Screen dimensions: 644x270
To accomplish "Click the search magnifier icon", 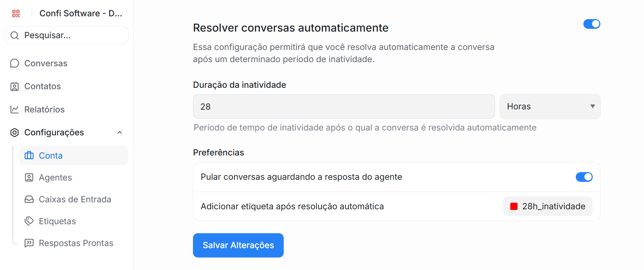I will coord(15,35).
